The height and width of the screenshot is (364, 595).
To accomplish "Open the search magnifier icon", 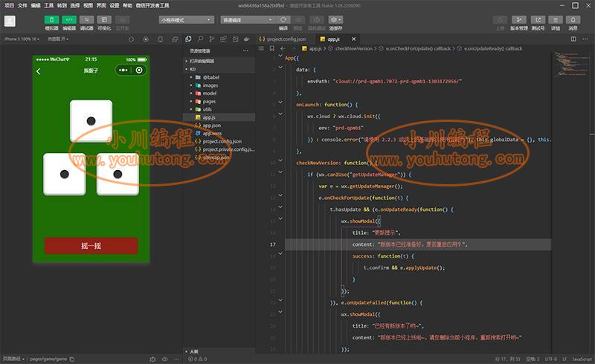I will point(200,39).
